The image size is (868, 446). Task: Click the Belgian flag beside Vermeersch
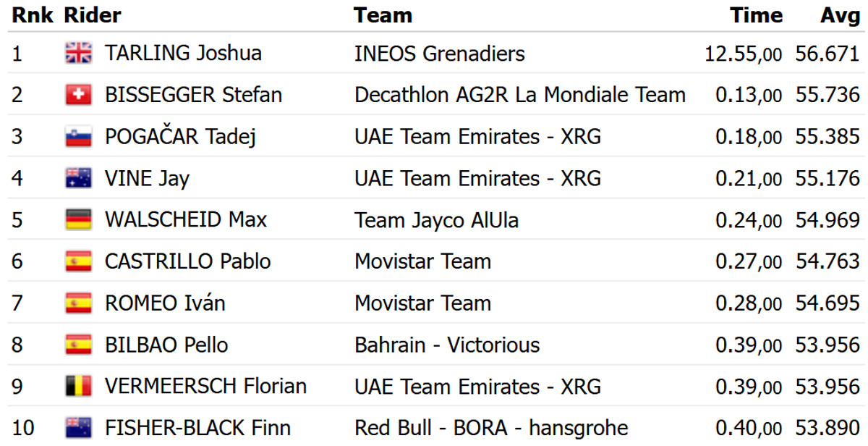coord(78,386)
